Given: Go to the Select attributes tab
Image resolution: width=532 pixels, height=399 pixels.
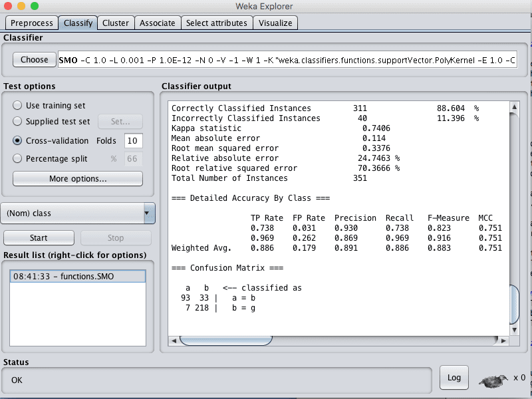Looking at the screenshot, I should [217, 23].
